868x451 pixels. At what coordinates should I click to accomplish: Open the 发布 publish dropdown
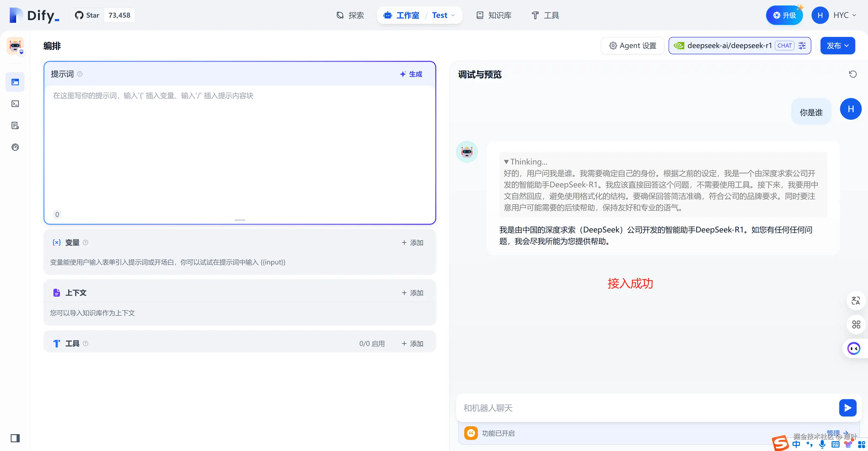(x=837, y=46)
